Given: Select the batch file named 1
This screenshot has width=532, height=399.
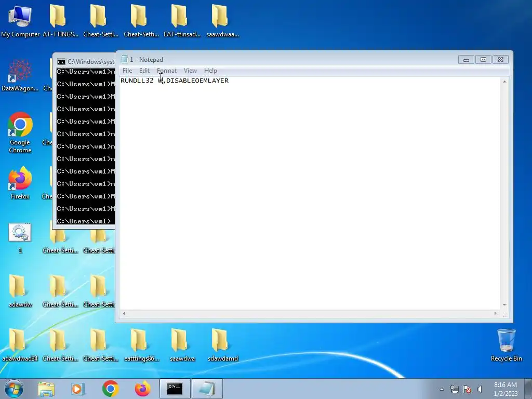Looking at the screenshot, I should [x=20, y=237].
